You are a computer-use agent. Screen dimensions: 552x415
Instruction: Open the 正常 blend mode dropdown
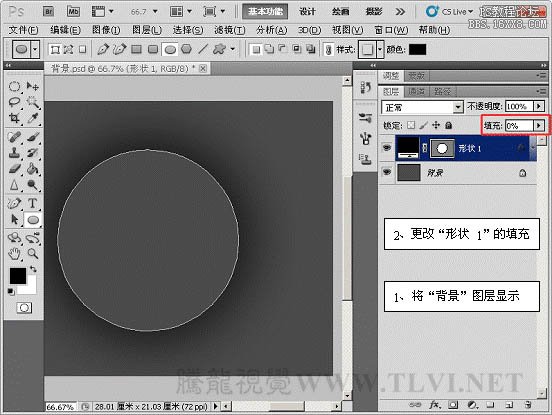[x=422, y=107]
